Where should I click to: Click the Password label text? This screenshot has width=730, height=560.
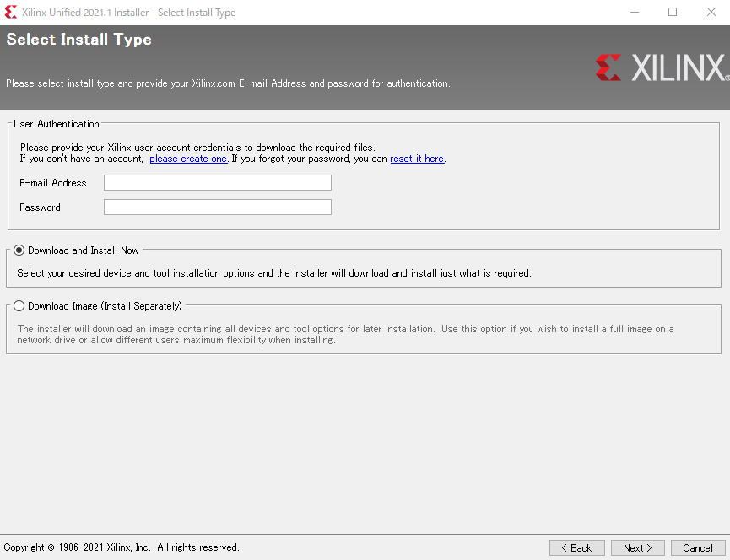(x=41, y=207)
